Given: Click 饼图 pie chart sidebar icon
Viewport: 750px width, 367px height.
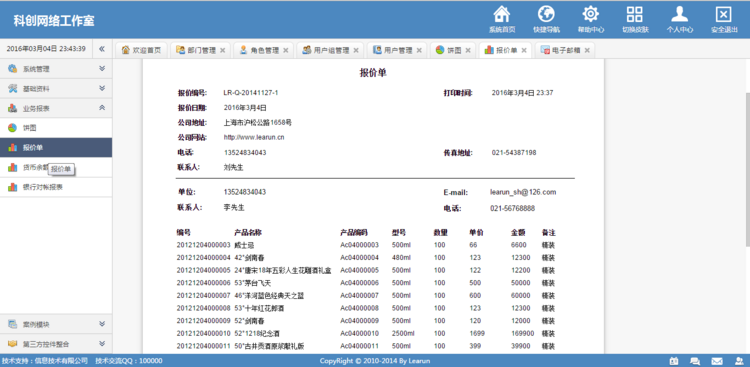Looking at the screenshot, I should (x=12, y=128).
